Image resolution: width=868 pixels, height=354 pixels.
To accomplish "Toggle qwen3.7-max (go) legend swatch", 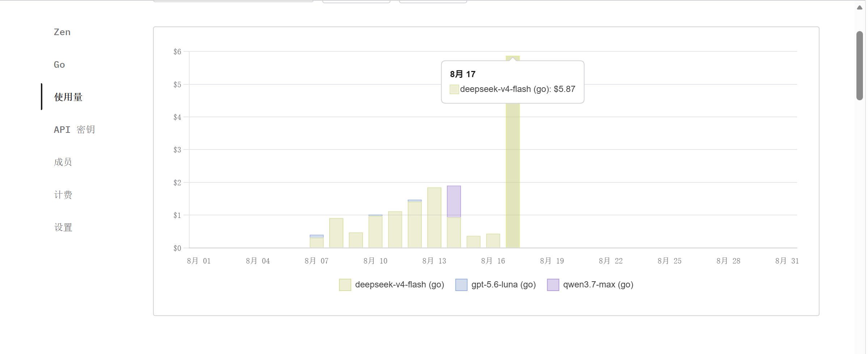I will coord(553,285).
